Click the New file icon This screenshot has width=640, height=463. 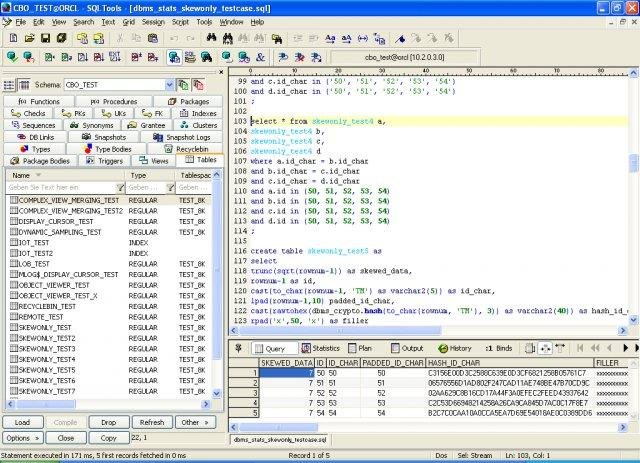(11, 37)
